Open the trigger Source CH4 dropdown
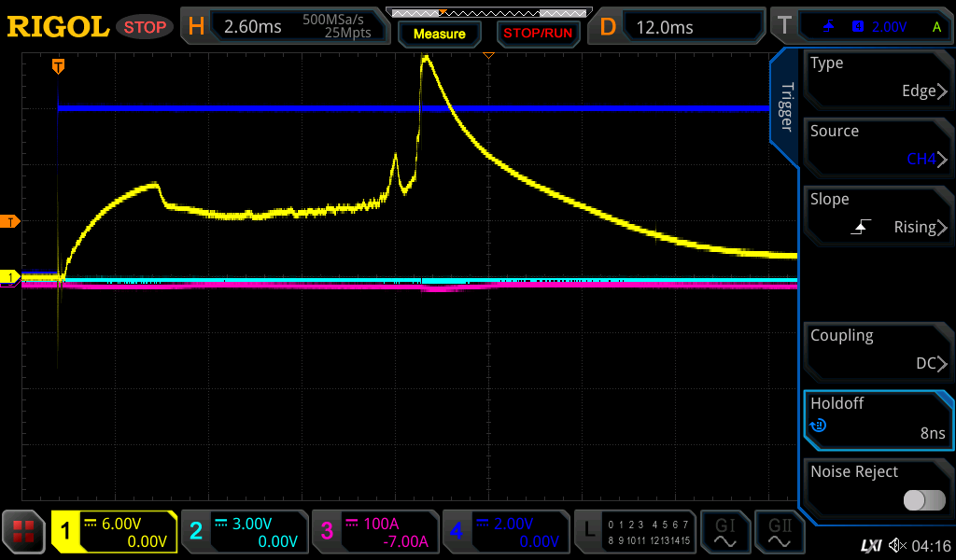This screenshot has height=560, width=956. pos(878,146)
